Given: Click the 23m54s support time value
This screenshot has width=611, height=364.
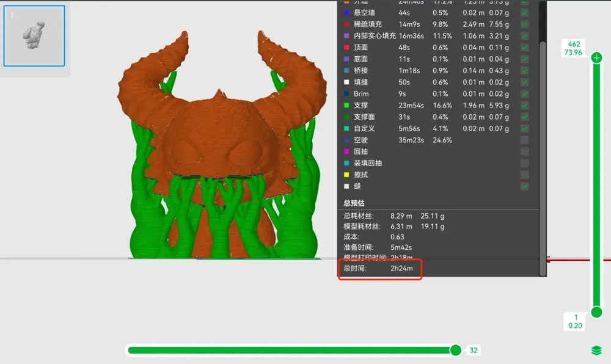Looking at the screenshot, I should (x=411, y=105).
